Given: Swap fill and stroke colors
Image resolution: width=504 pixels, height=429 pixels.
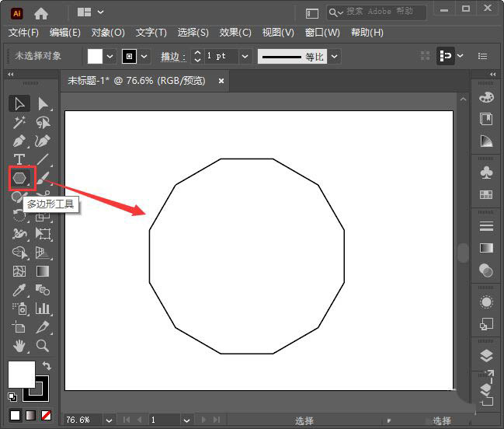Looking at the screenshot, I should (x=47, y=365).
